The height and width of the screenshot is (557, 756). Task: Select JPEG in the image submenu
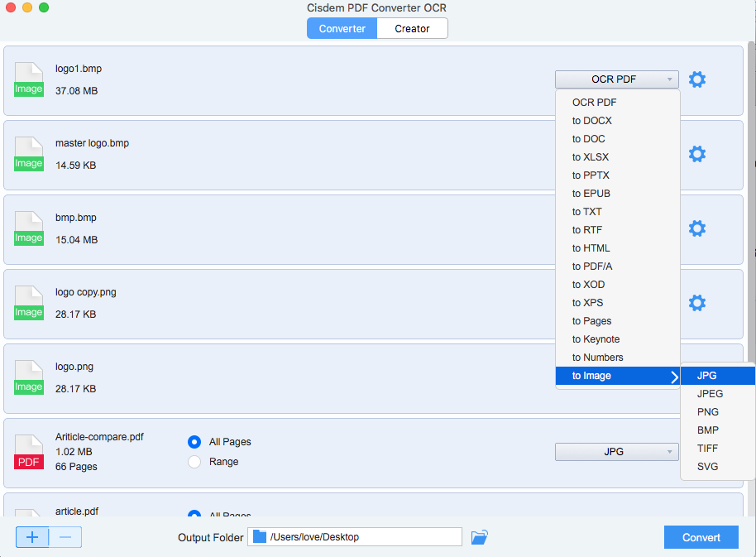point(717,394)
